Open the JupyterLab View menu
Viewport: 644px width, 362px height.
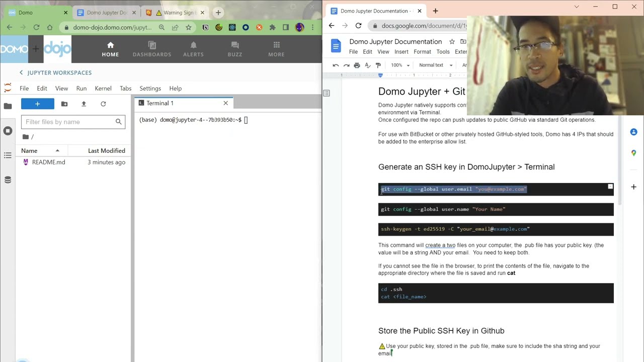point(61,88)
